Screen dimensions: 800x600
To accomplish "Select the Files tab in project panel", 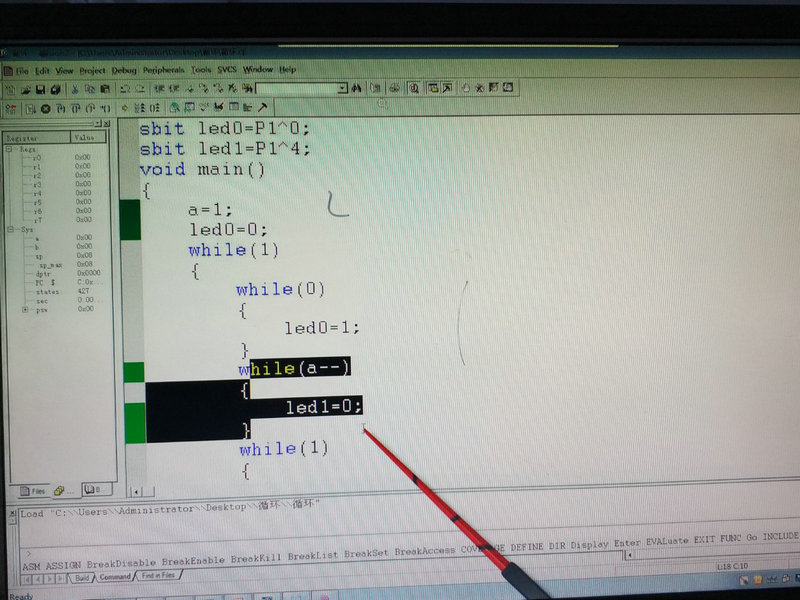I will tap(33, 491).
